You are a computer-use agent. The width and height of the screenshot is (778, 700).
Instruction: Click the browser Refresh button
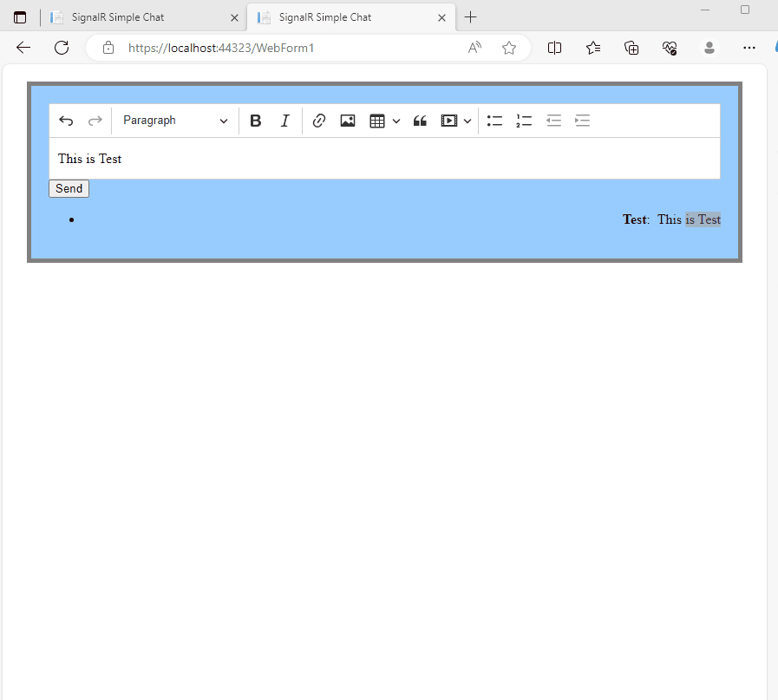point(62,48)
